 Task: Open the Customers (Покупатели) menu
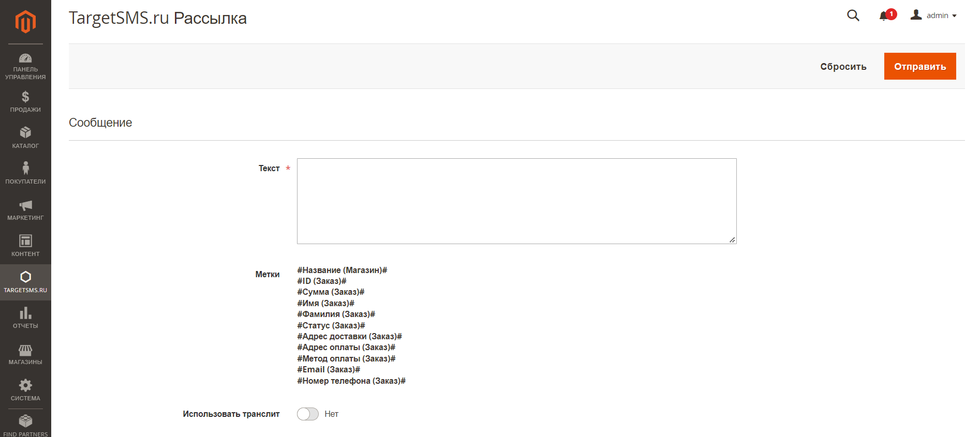click(x=25, y=174)
